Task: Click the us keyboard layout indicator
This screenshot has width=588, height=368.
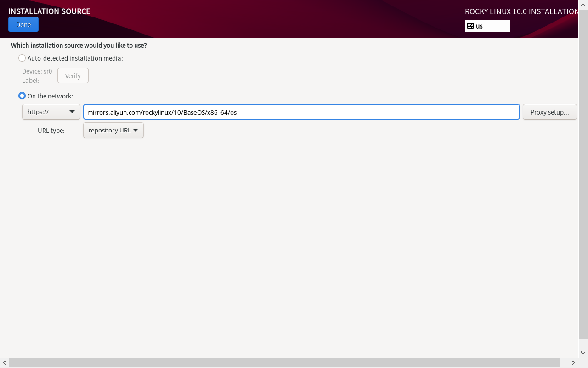Action: point(487,26)
